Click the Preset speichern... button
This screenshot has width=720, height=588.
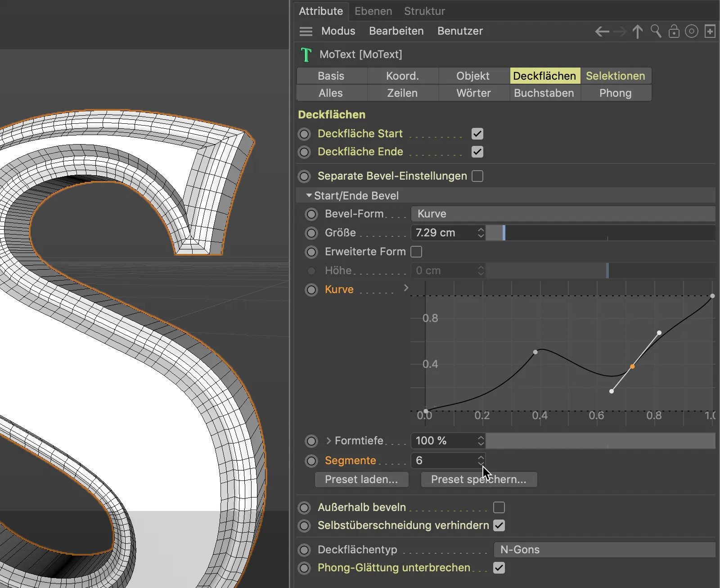[479, 479]
